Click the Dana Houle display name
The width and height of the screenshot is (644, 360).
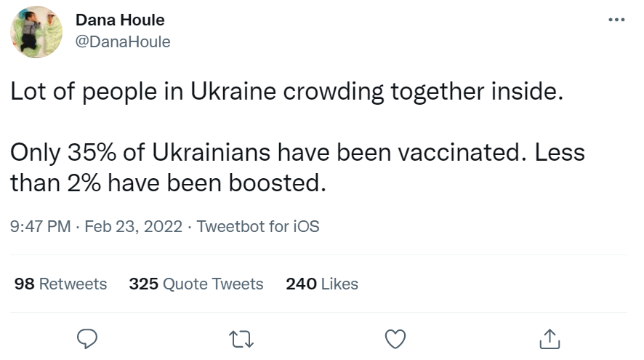coord(120,20)
